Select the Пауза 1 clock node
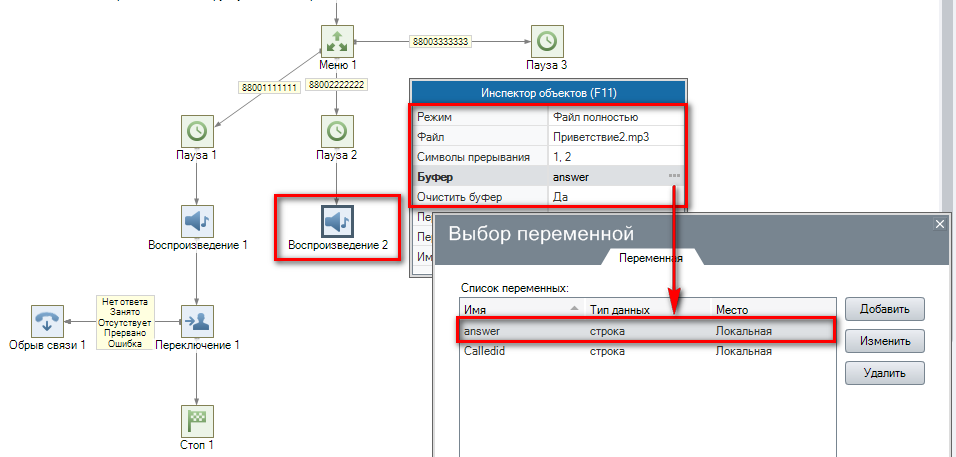The width and height of the screenshot is (956, 457). tap(197, 131)
